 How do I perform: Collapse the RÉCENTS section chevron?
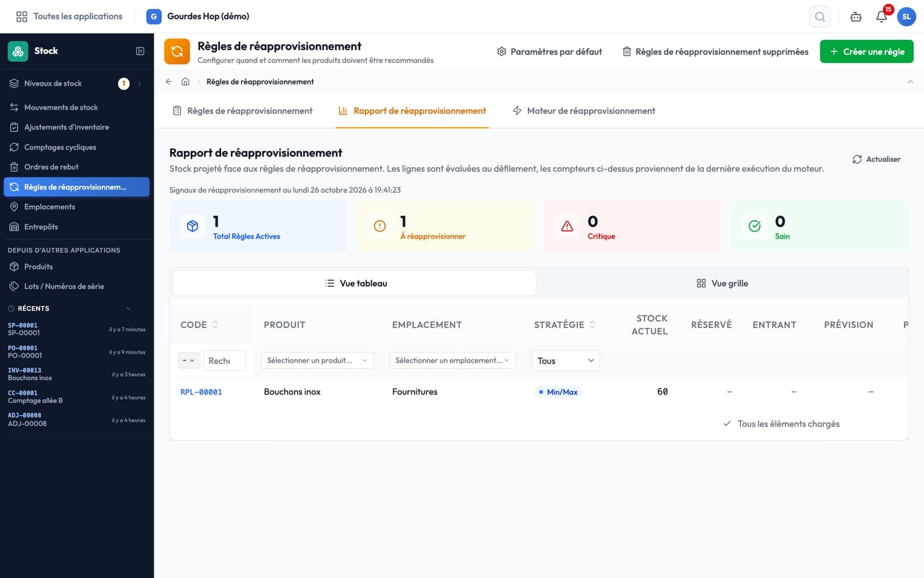pyautogui.click(x=129, y=309)
